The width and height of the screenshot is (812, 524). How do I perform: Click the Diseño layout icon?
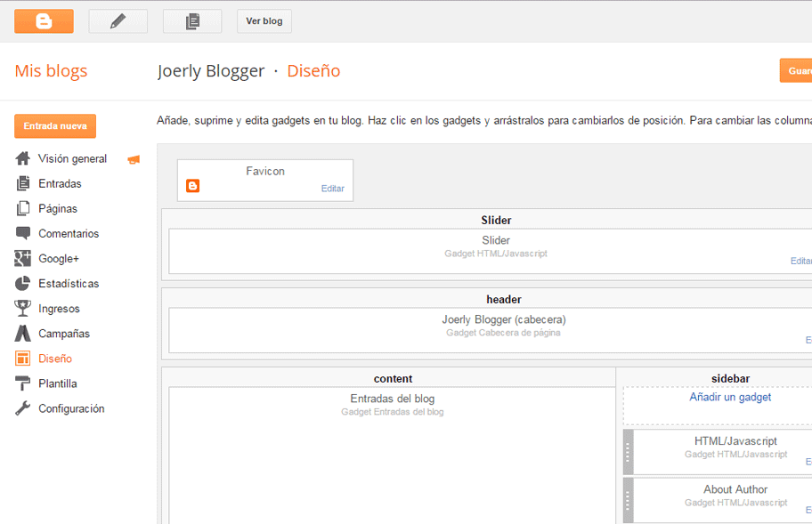[23, 358]
